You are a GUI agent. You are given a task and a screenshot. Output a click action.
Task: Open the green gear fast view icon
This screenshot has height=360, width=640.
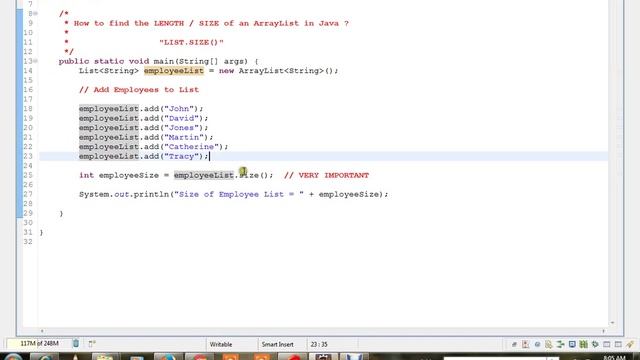click(595, 344)
